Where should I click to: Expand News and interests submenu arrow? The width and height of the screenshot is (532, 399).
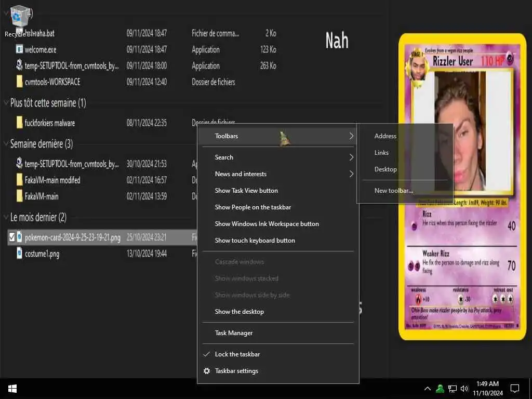[x=351, y=174]
